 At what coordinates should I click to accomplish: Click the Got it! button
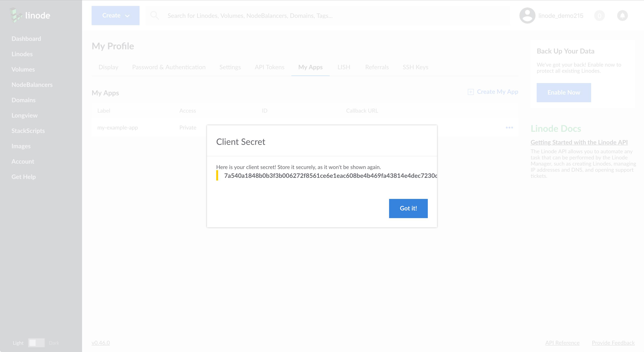408,208
